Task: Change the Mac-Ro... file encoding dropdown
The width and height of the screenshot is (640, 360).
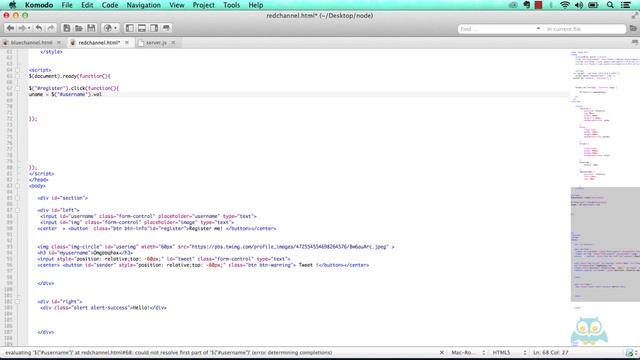Action: pos(468,352)
